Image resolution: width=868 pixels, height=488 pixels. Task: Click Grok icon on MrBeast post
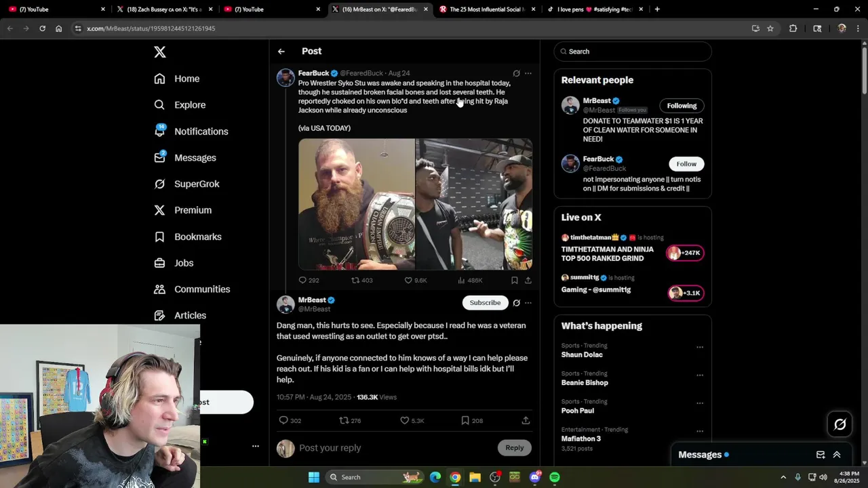516,303
